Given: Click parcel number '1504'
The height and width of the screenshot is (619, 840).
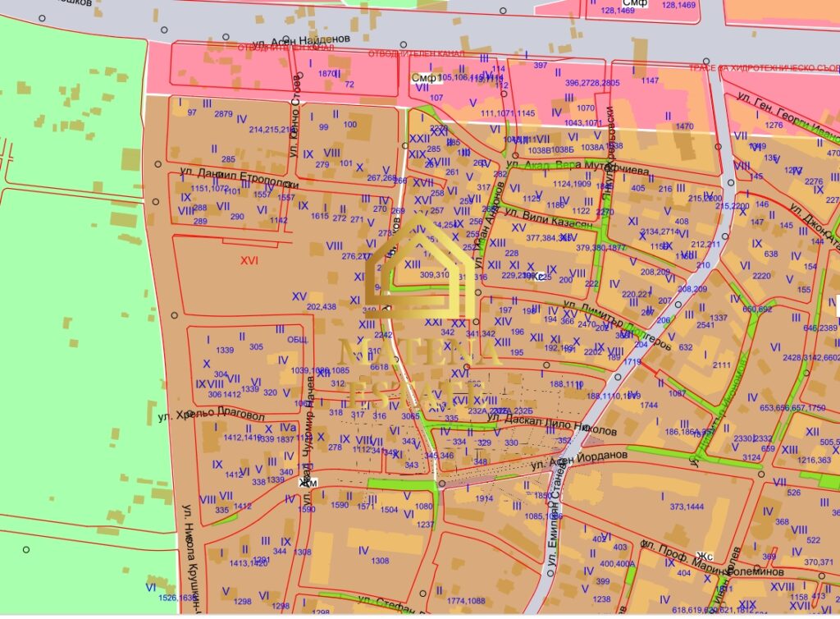Looking at the screenshot, I should (x=390, y=510).
